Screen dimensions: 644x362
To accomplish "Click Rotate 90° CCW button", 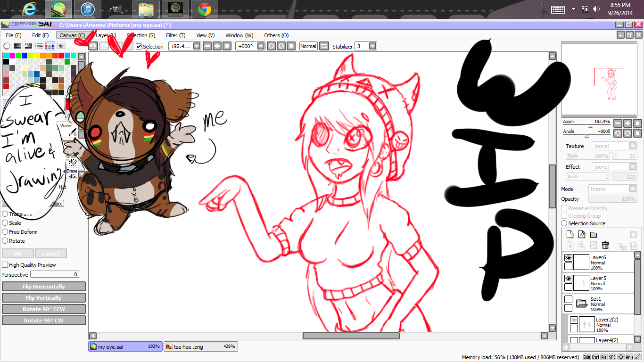I will click(x=44, y=309).
